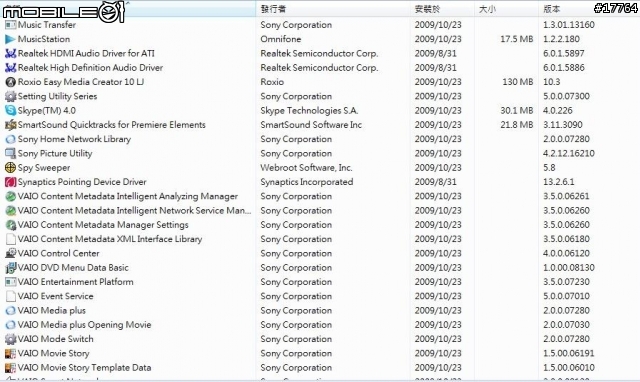Click the VAIO Content Metadata Intelligent Analyzing Manager icon
640x382 pixels.
pyautogui.click(x=10, y=196)
